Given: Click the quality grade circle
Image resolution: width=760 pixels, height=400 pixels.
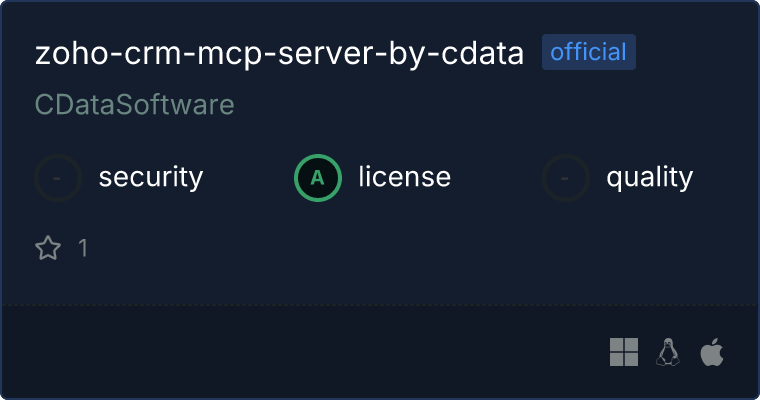Looking at the screenshot, I should point(566,178).
